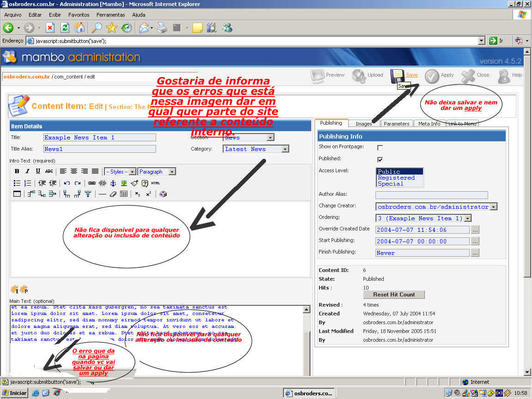532x399 pixels.
Task: Open the Change Creator dropdown
Action: pyautogui.click(x=436, y=206)
